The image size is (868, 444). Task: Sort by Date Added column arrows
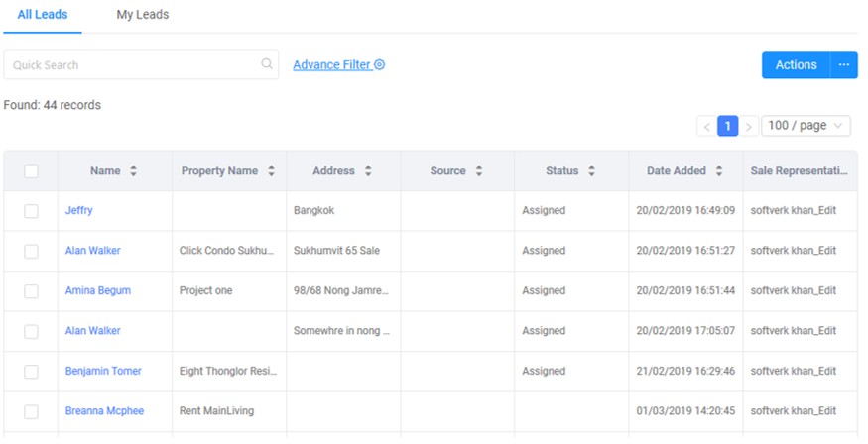pyautogui.click(x=719, y=171)
